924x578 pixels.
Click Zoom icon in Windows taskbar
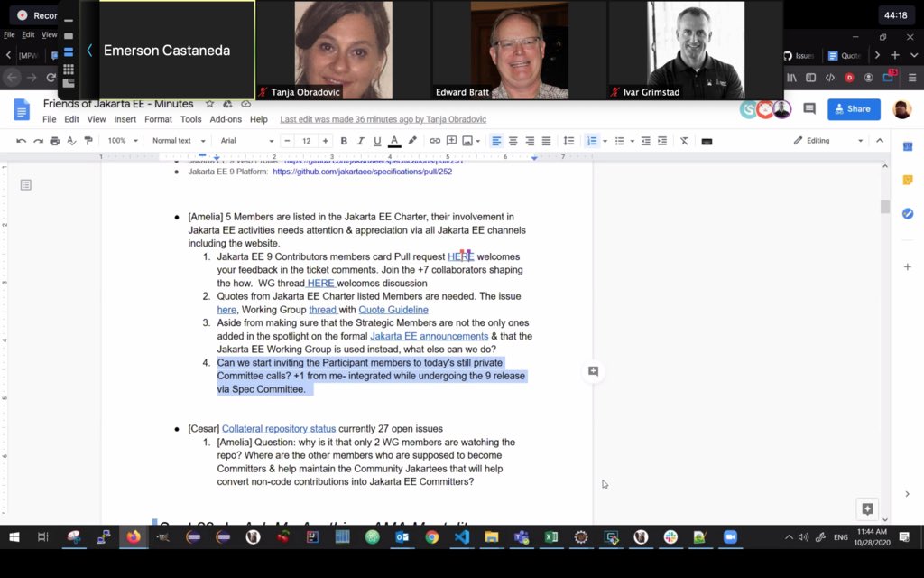730,536
